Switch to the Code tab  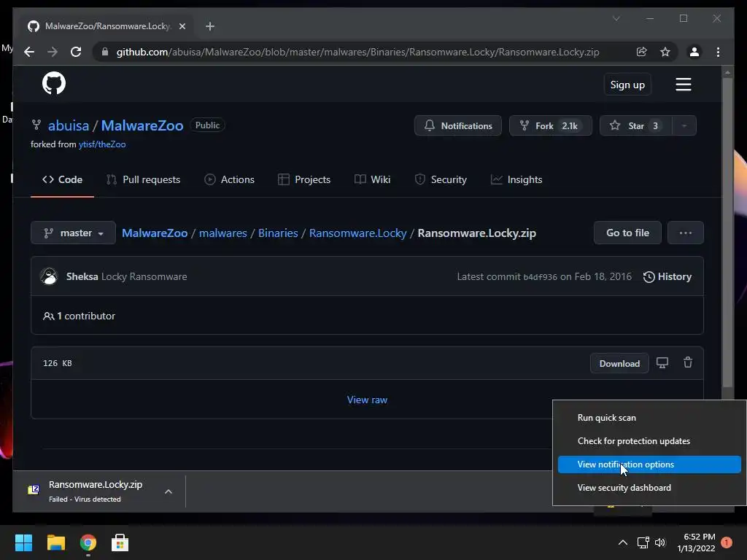point(63,179)
